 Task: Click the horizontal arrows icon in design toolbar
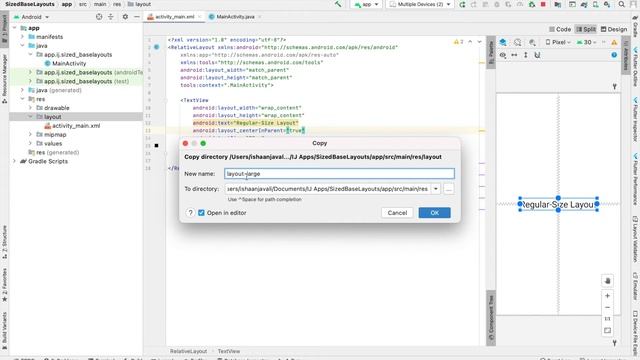click(x=514, y=55)
